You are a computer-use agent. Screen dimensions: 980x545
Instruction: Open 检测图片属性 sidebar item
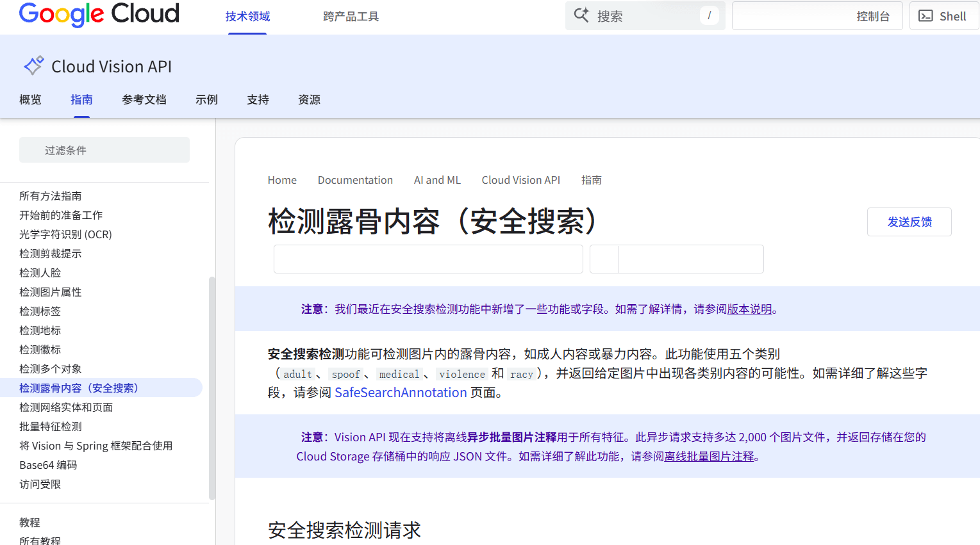coord(51,292)
